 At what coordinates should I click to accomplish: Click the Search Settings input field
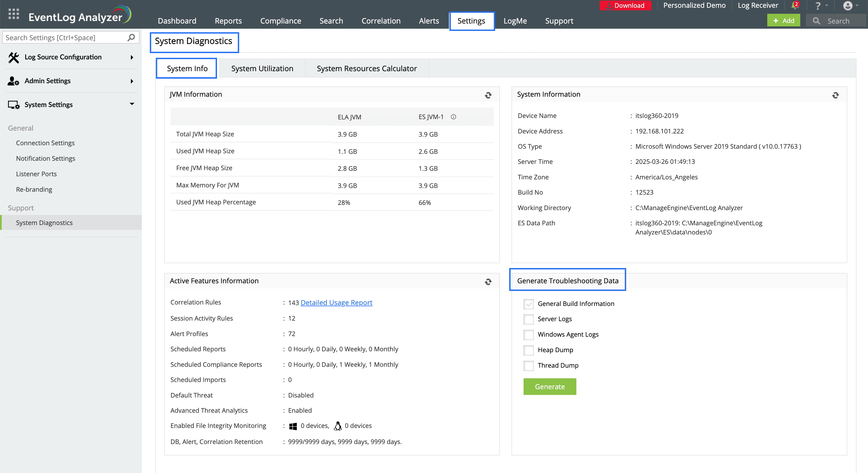pyautogui.click(x=64, y=37)
